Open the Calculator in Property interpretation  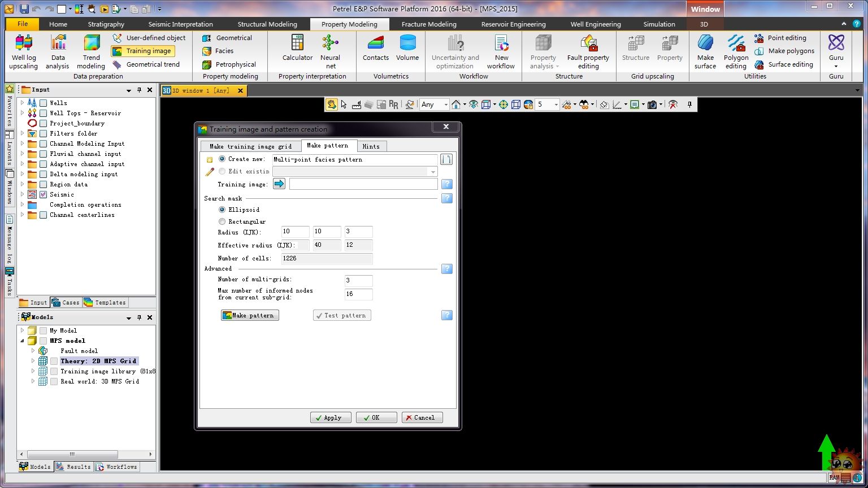coord(297,48)
